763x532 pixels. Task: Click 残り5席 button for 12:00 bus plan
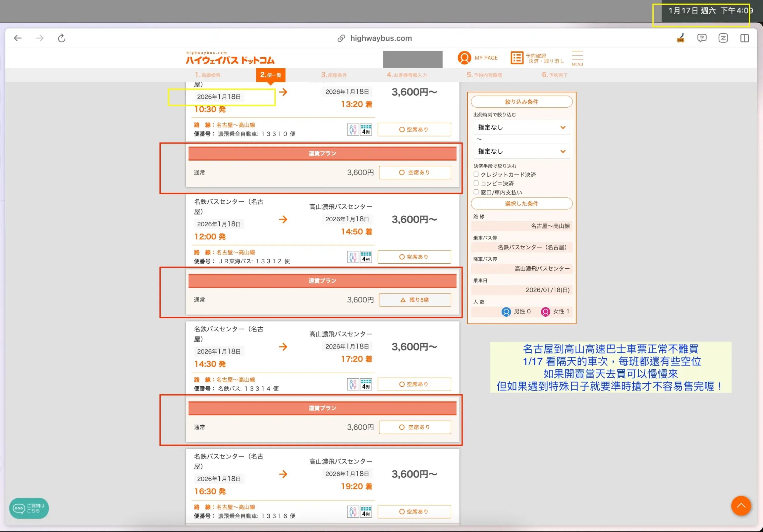pos(415,300)
